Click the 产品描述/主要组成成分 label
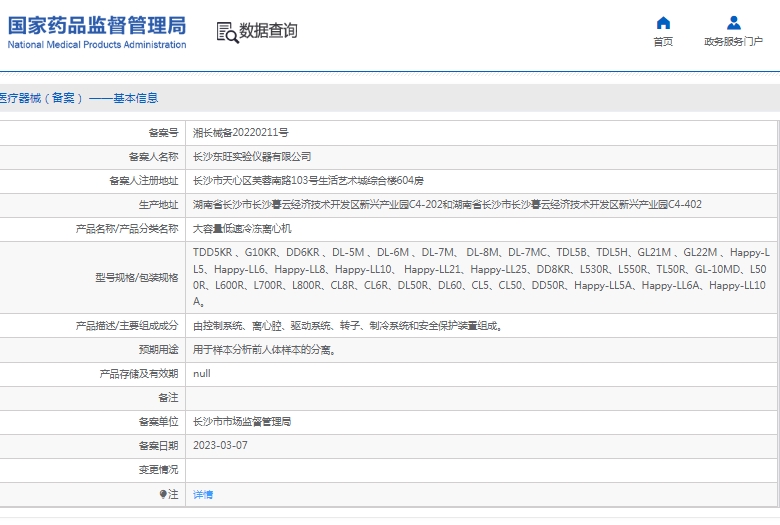The height and width of the screenshot is (525, 780). pyautogui.click(x=127, y=326)
